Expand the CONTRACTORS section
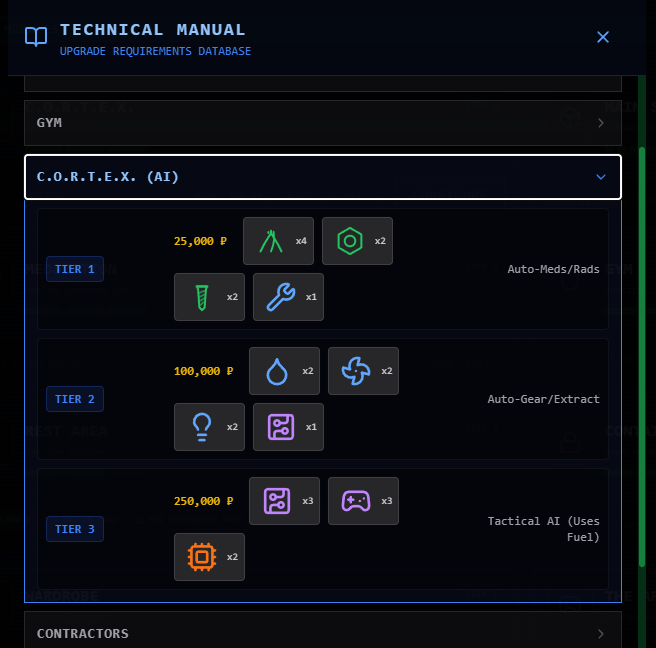The image size is (656, 648). 322,633
